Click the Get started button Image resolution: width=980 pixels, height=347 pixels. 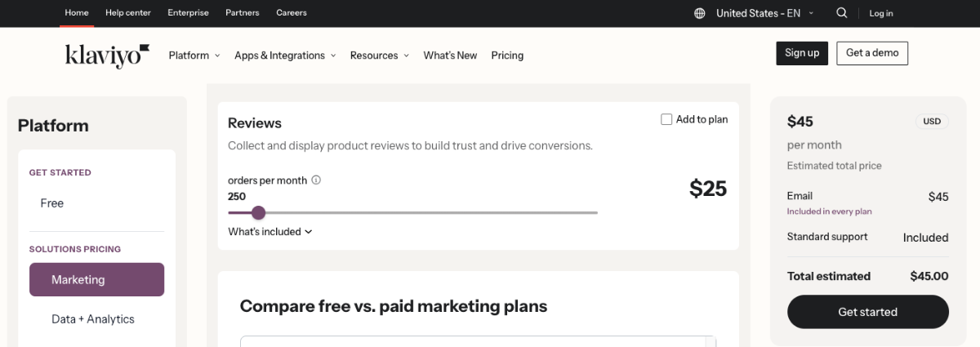tap(868, 312)
